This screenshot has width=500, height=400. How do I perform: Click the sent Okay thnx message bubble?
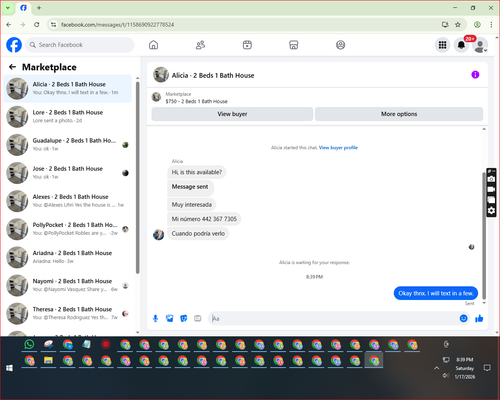(x=436, y=293)
